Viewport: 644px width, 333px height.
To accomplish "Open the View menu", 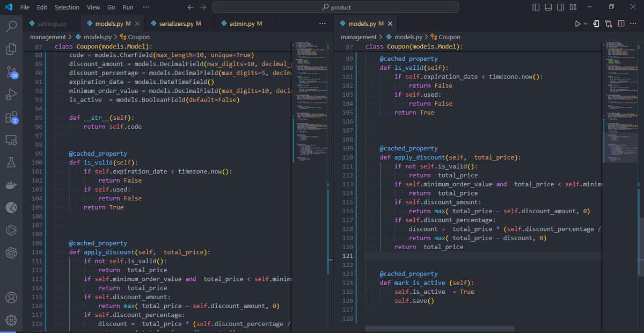I will tap(93, 8).
